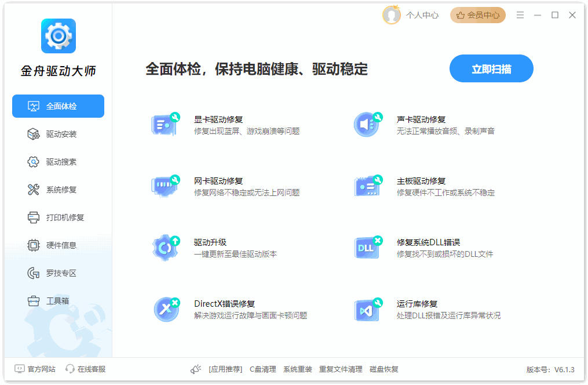Open 声卡驱动修复 title text

(421, 119)
